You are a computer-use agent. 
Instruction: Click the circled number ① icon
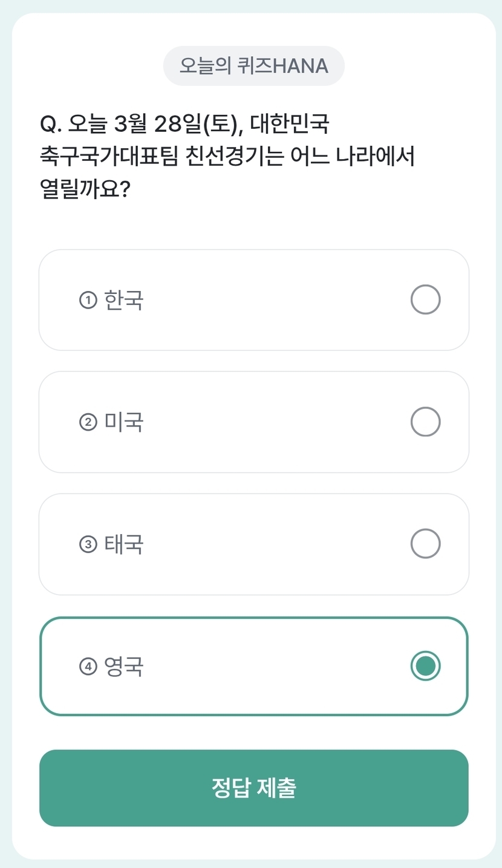[x=88, y=300]
